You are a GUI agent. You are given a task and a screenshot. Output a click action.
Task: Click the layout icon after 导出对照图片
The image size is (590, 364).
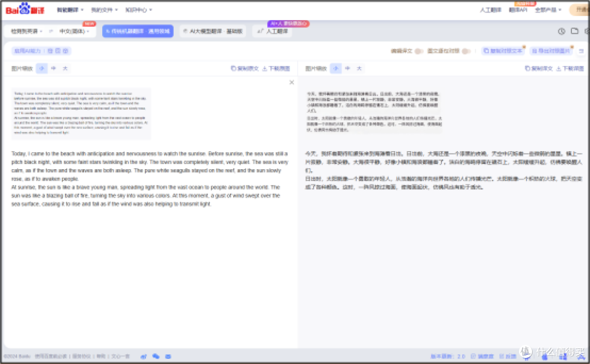click(x=581, y=51)
